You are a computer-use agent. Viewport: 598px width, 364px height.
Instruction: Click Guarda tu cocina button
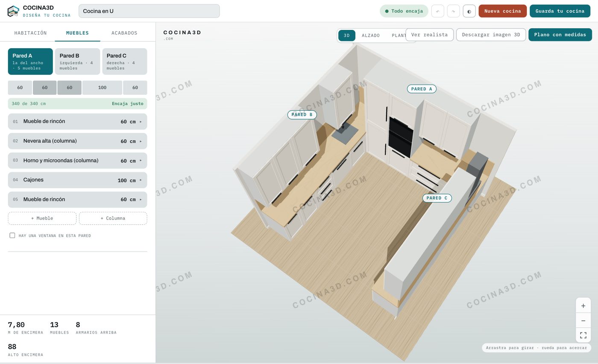(560, 11)
